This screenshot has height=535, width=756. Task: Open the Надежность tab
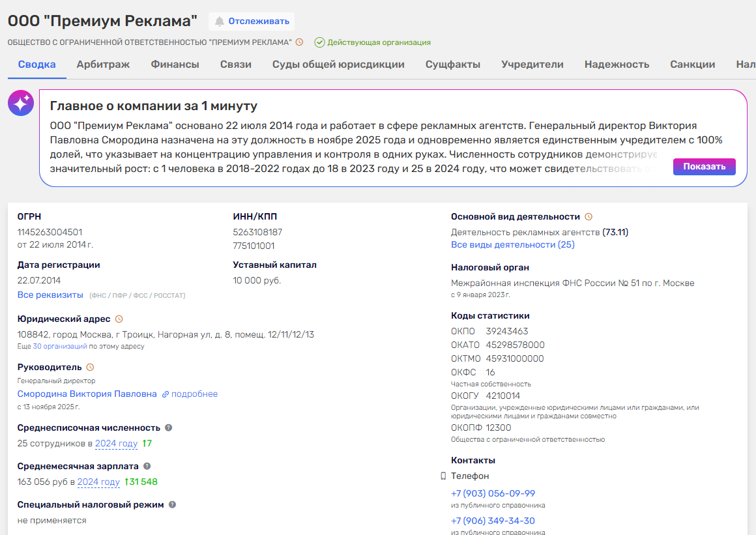(x=617, y=65)
